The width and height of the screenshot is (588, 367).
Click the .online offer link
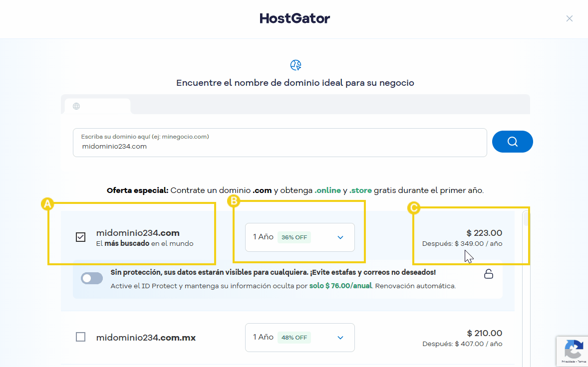pos(328,190)
